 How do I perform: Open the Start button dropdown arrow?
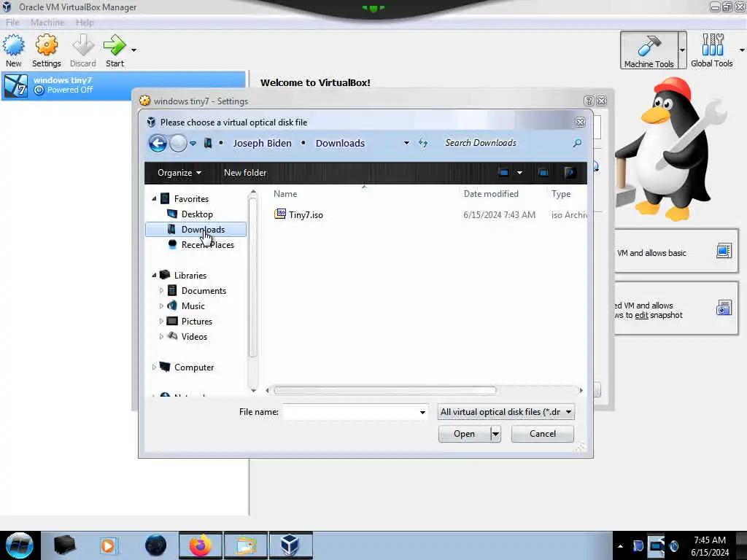click(x=134, y=50)
